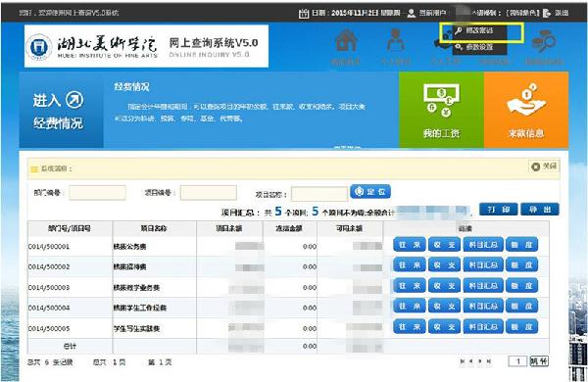Click the system reminder flag icon
The height and width of the screenshot is (382, 588).
click(34, 169)
